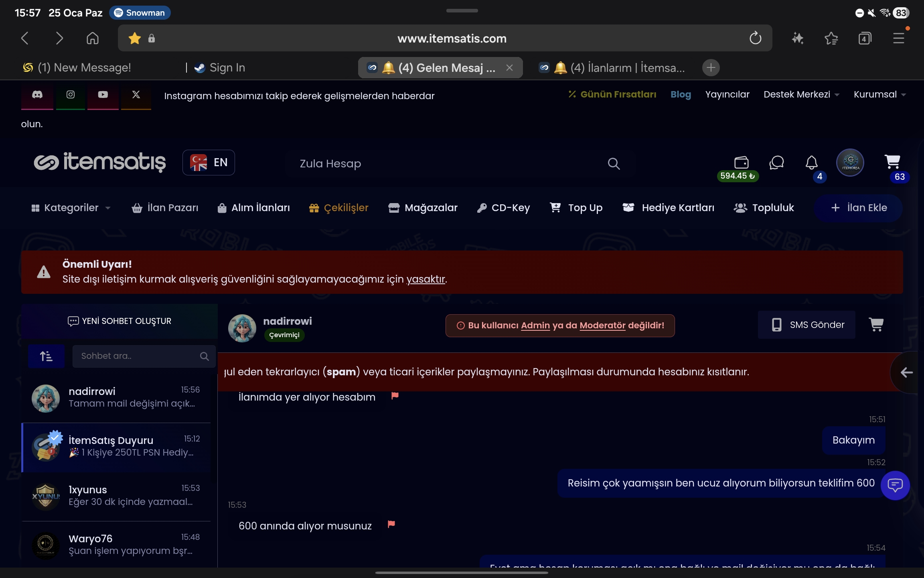Expand the Destek Merkezi dropdown
924x578 pixels.
point(801,95)
